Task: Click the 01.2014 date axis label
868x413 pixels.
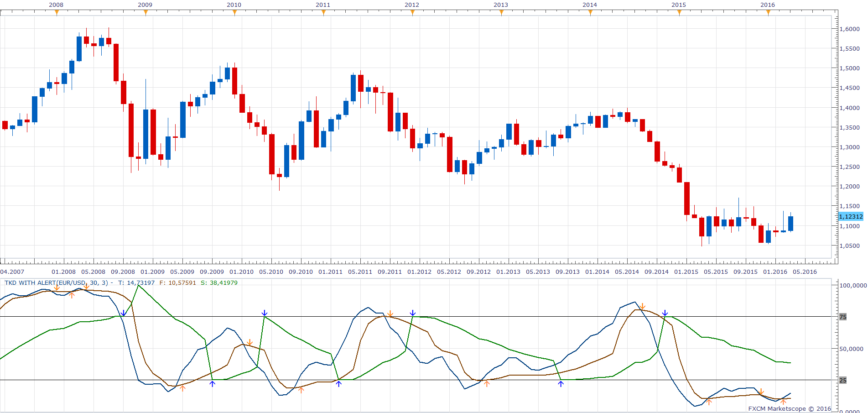Action: pyautogui.click(x=598, y=272)
